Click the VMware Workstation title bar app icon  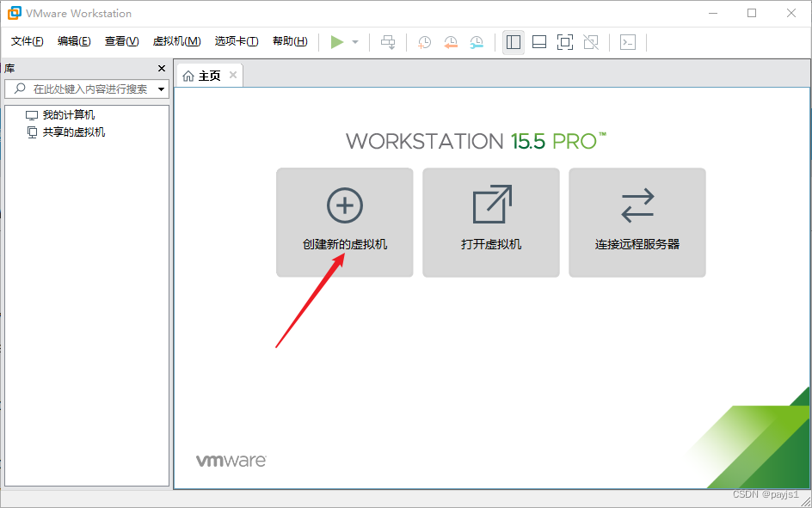tap(15, 14)
